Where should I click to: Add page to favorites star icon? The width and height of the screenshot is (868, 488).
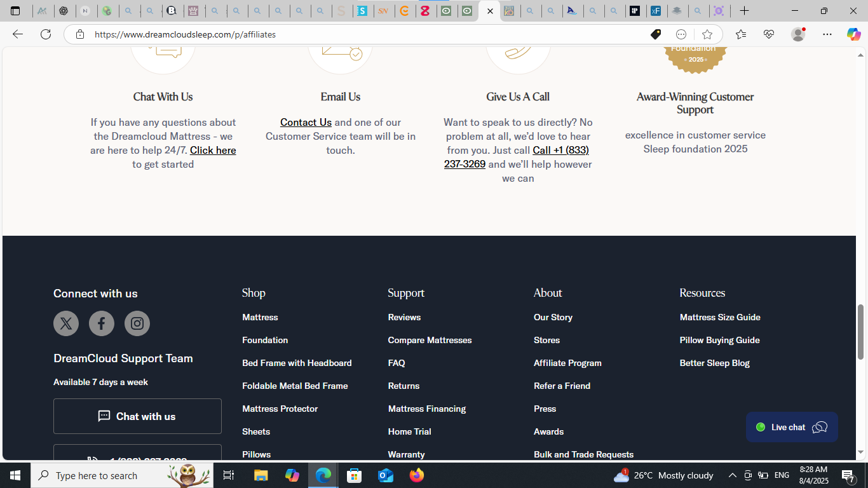(707, 34)
